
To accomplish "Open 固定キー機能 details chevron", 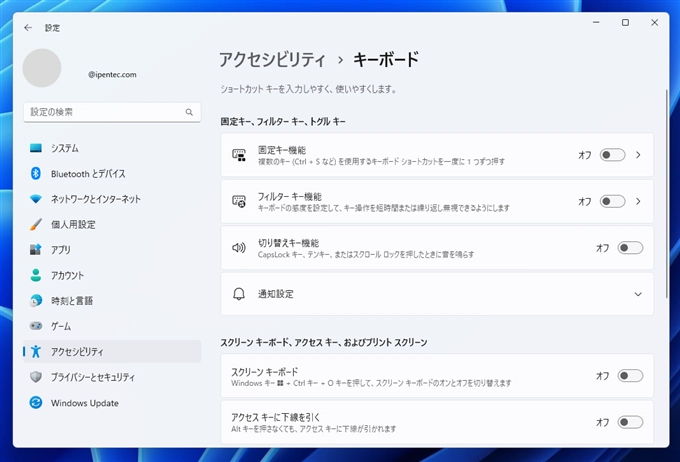I will (638, 155).
